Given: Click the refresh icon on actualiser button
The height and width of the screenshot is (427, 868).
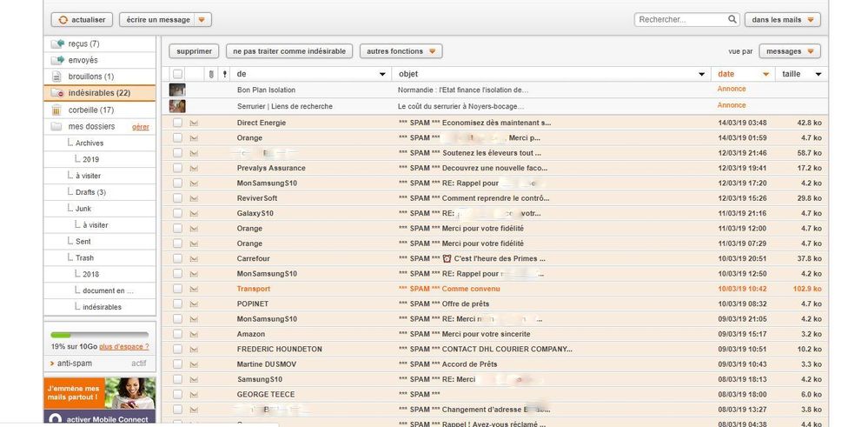Looking at the screenshot, I should (63, 19).
